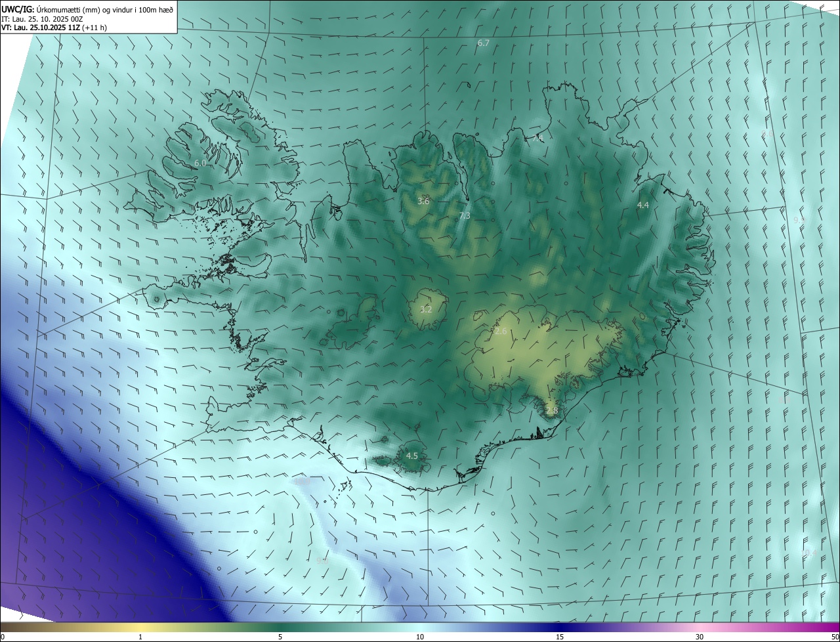The image size is (840, 642).
Task: Click the 7.4 value on the north coast
Action: coord(537,139)
